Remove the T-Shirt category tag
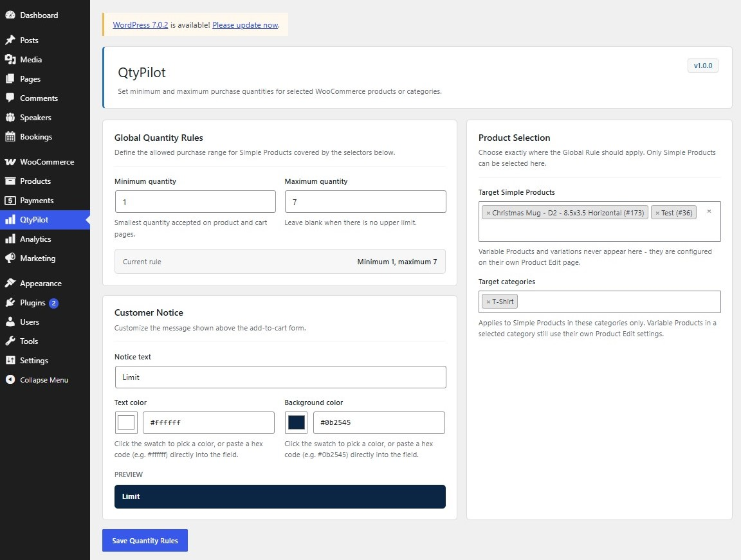The width and height of the screenshot is (741, 560). [x=488, y=302]
